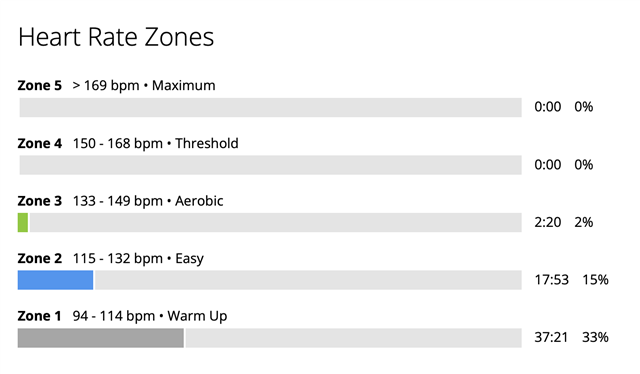Click the Heart Rate Zones heading
Viewport: 640px width, 374px height.
[116, 37]
